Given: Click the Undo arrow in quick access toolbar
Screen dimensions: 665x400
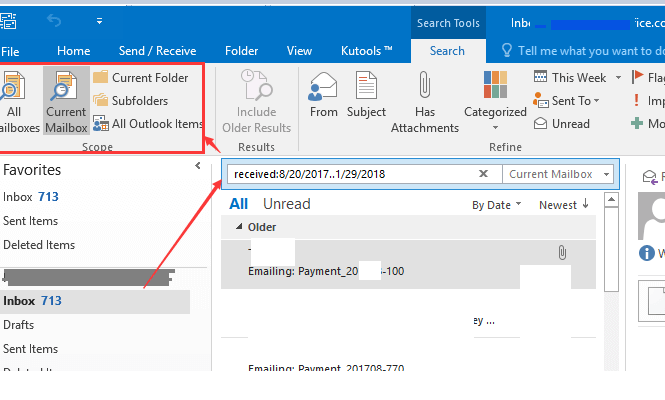Looking at the screenshot, I should [54, 20].
